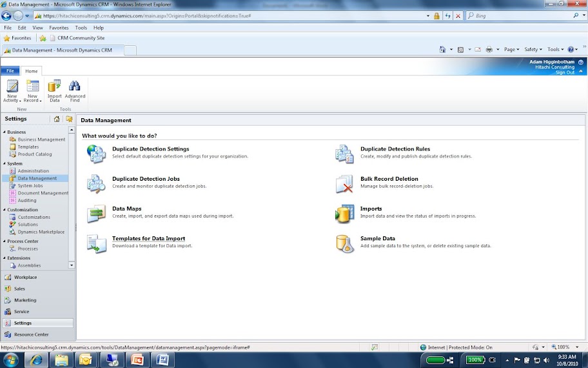Collapse the Process Center section
588x368 pixels.
pos(4,241)
